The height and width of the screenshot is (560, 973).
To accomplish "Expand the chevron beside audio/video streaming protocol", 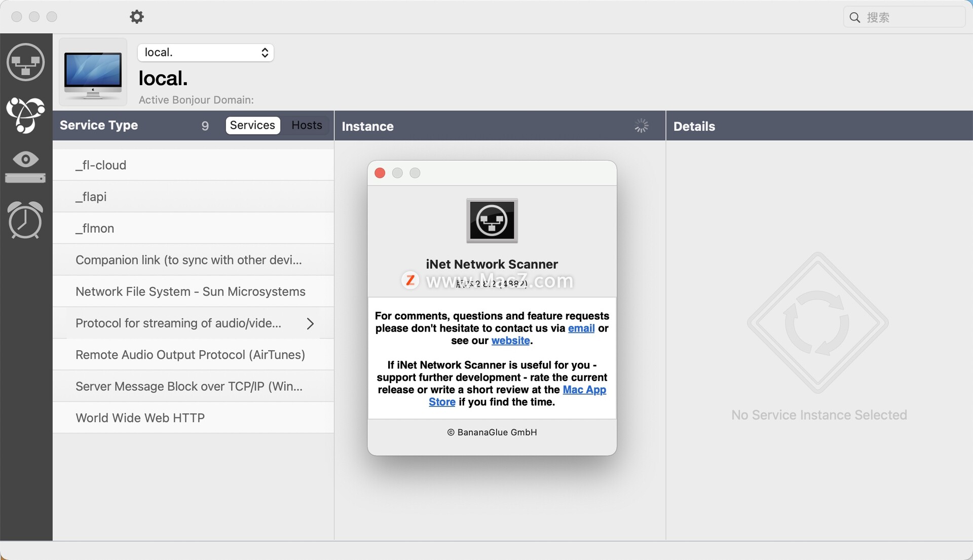I will [310, 323].
